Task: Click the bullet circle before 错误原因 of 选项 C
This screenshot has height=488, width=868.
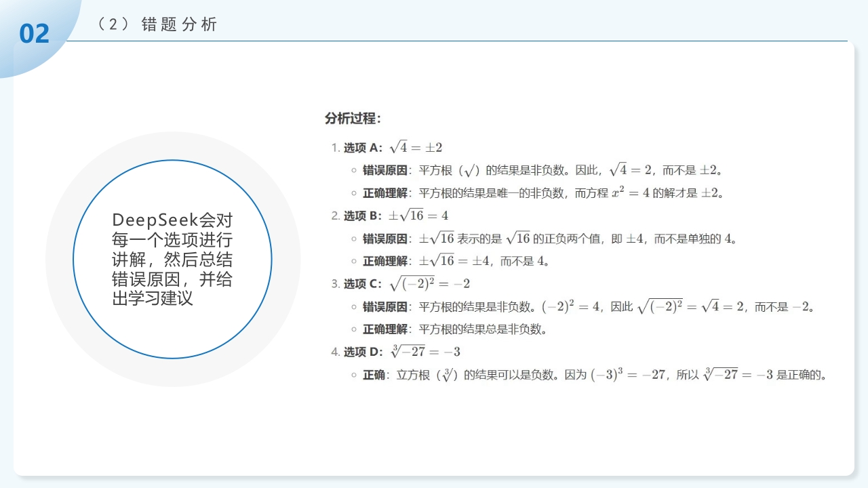Action: [353, 306]
